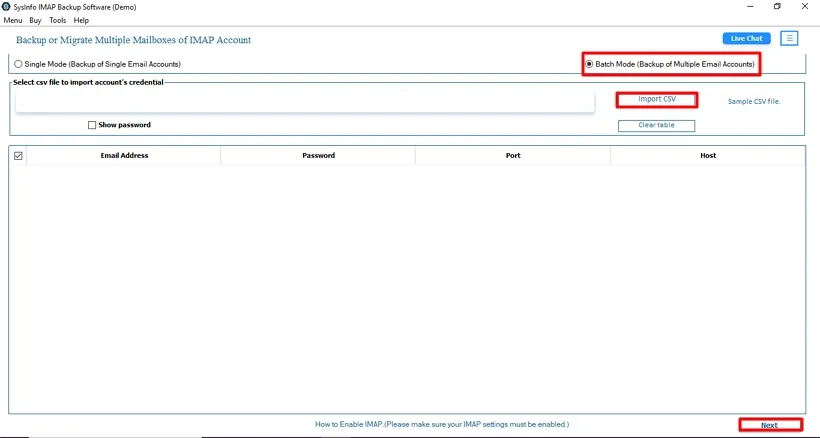This screenshot has width=820, height=438.
Task: Minimize the SysInfo window
Action: [x=750, y=6]
